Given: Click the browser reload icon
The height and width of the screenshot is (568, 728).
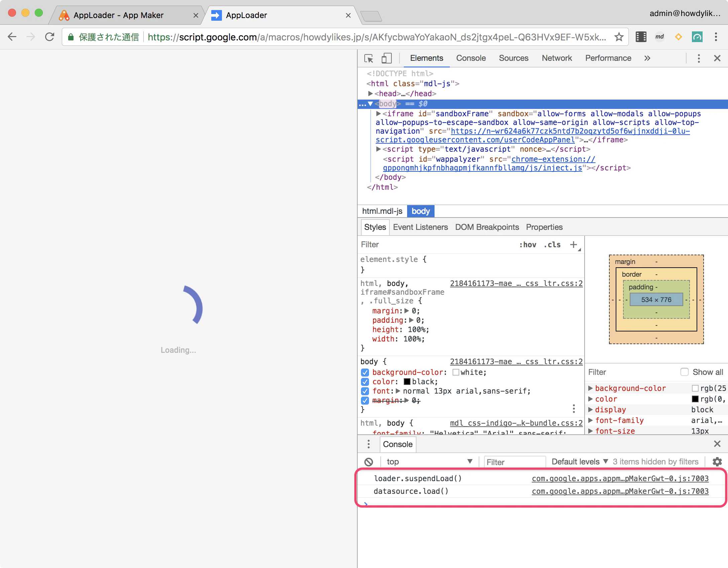Looking at the screenshot, I should [49, 37].
